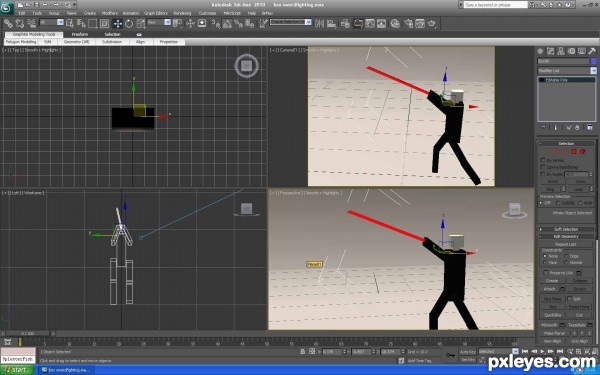The height and width of the screenshot is (375, 600).
Task: Open the Create command panel tab
Action: point(540,51)
